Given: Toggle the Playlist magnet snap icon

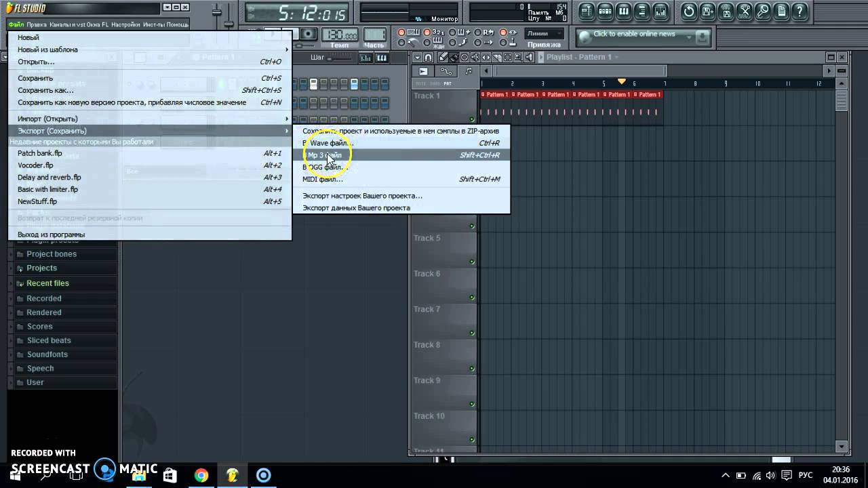Looking at the screenshot, I should (x=429, y=57).
